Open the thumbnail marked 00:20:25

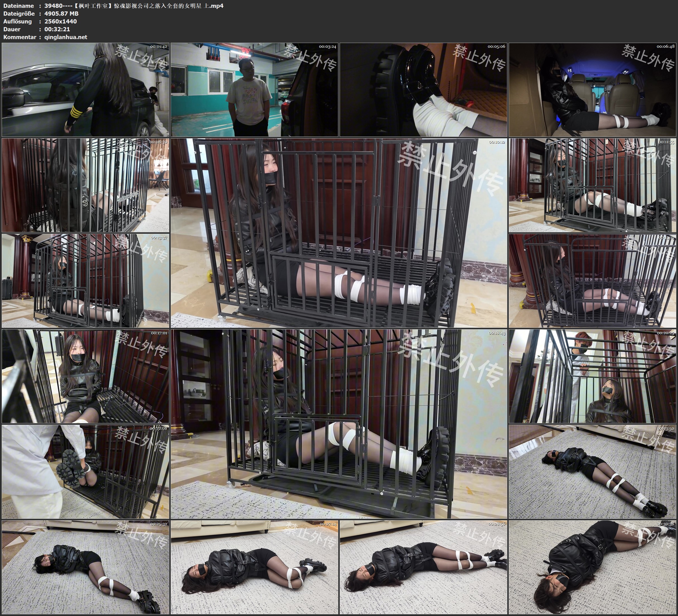pos(592,376)
